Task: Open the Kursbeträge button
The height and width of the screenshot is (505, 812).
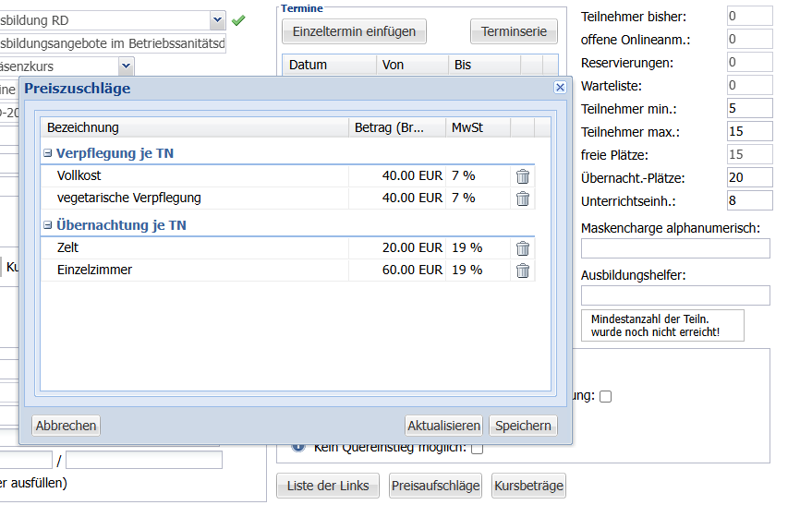Action: click(x=528, y=486)
